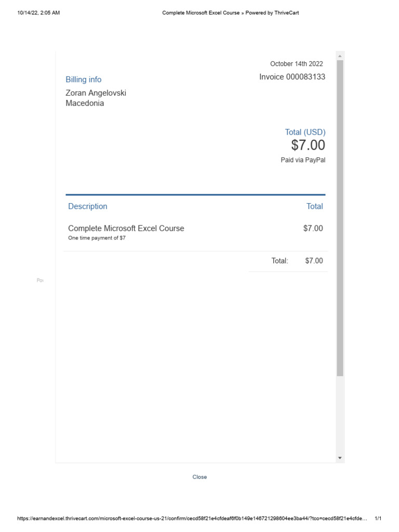The image size is (399, 532).
Task: Click the invoice vertical scrollbar thumb
Action: pos(340,218)
